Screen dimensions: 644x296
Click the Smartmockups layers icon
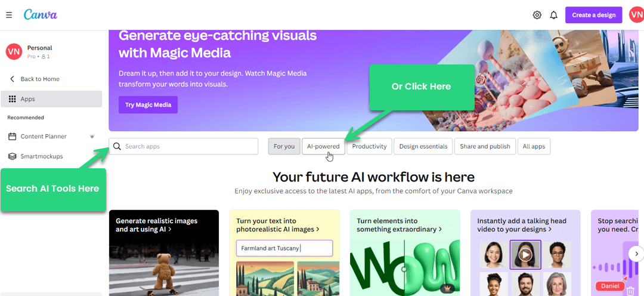click(x=13, y=156)
